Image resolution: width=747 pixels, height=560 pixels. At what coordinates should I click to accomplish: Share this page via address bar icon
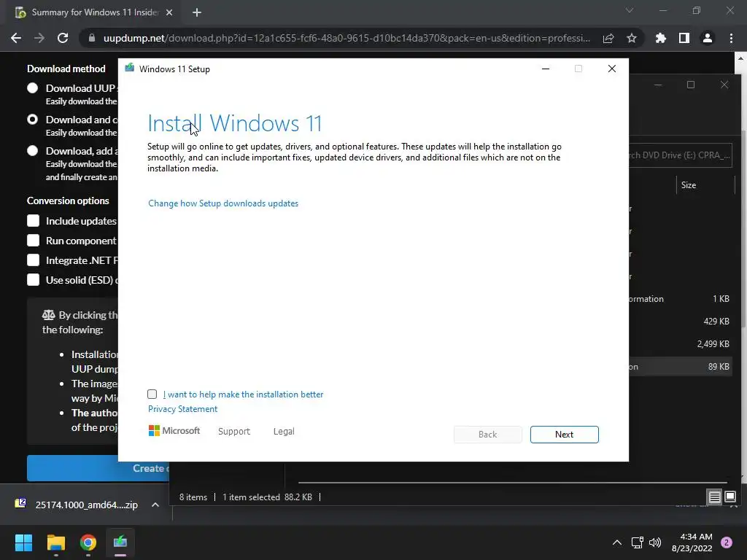(x=608, y=38)
